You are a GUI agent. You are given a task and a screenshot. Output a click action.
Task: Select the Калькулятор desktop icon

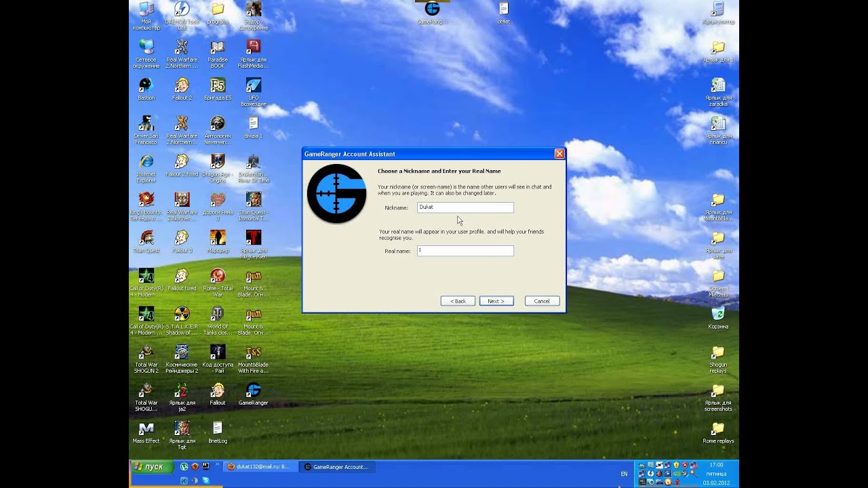[x=718, y=14]
